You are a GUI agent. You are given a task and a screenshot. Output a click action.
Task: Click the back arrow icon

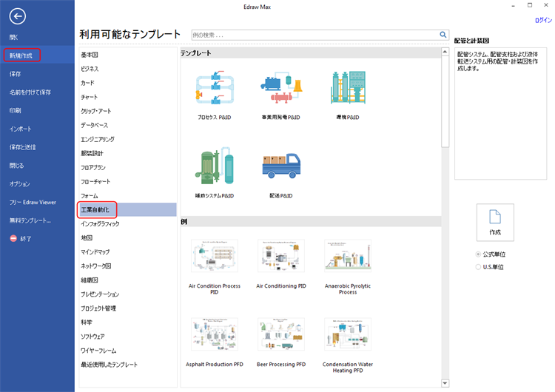tap(19, 16)
